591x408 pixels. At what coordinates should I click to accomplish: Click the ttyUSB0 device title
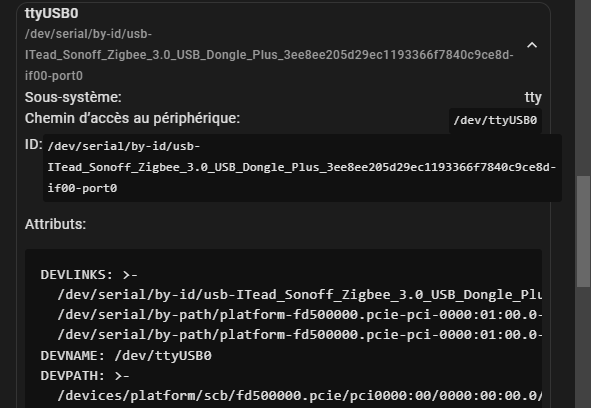point(52,13)
